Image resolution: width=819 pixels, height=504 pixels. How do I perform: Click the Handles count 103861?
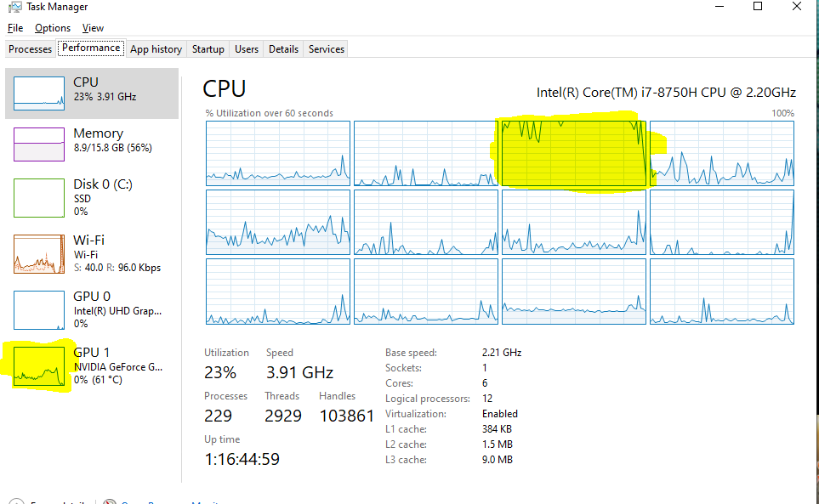click(347, 416)
